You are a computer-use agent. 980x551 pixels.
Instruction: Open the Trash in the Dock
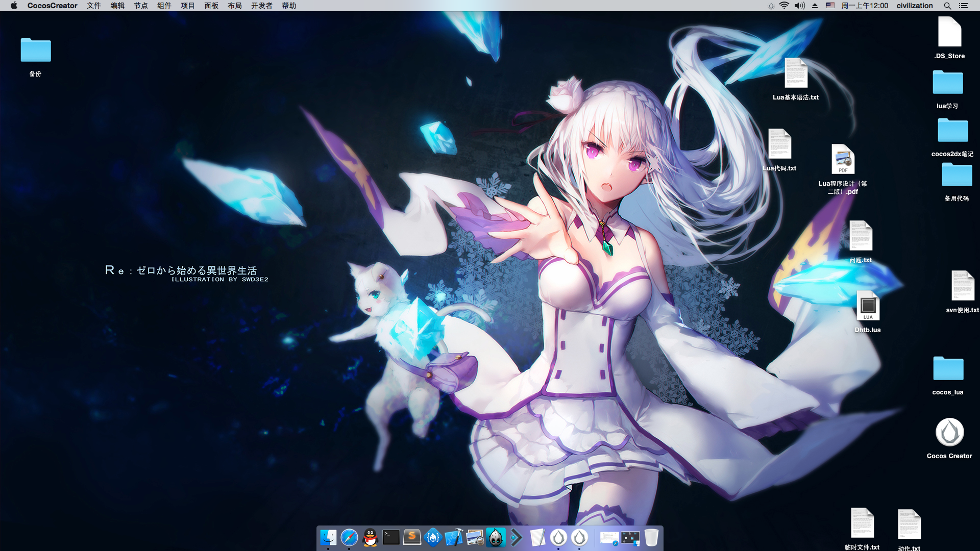coord(651,538)
